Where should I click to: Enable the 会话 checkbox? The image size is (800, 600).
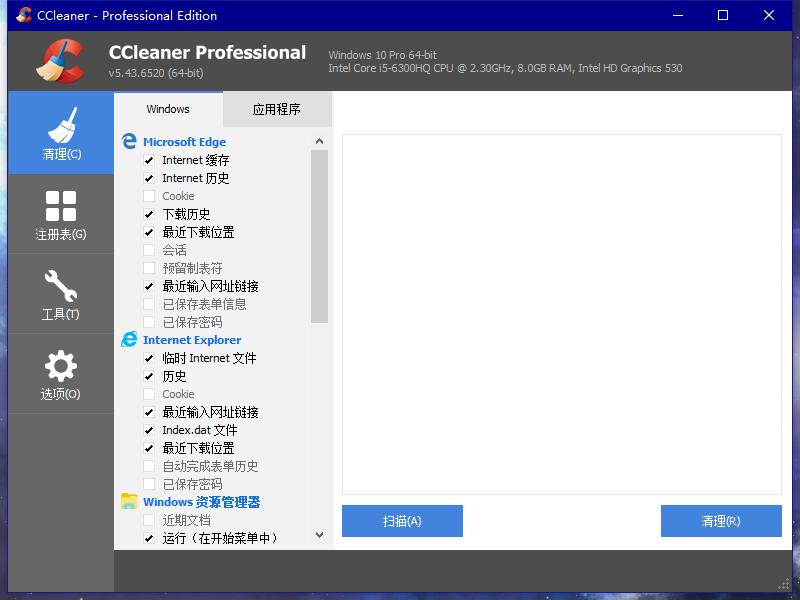(149, 250)
